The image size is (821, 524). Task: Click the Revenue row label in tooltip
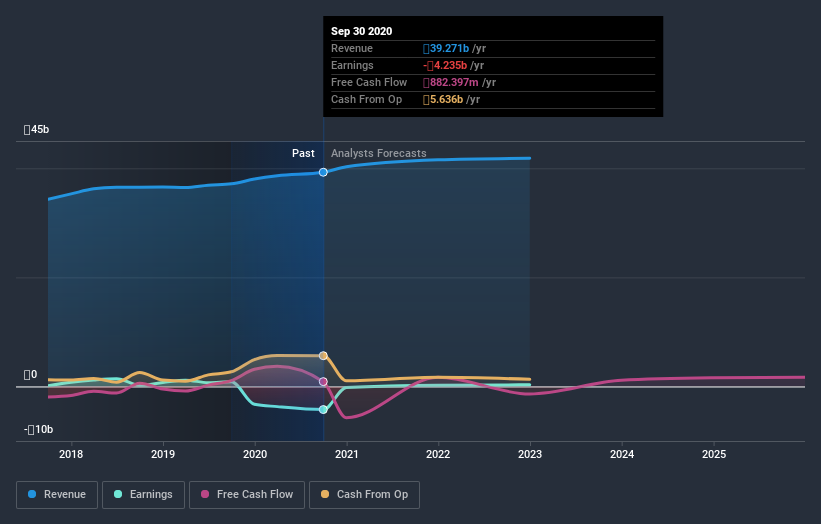click(x=352, y=48)
